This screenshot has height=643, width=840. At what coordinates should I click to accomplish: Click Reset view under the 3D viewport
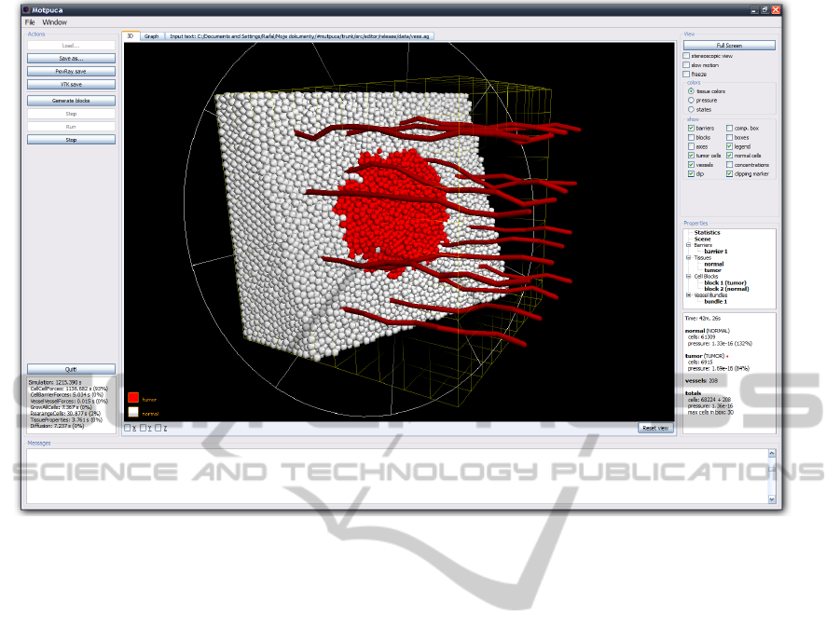click(x=654, y=428)
